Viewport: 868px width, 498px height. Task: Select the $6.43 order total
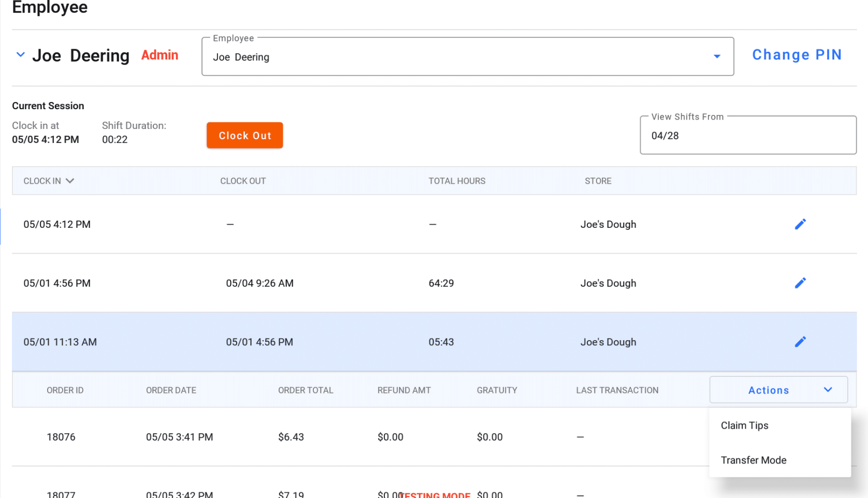click(291, 437)
